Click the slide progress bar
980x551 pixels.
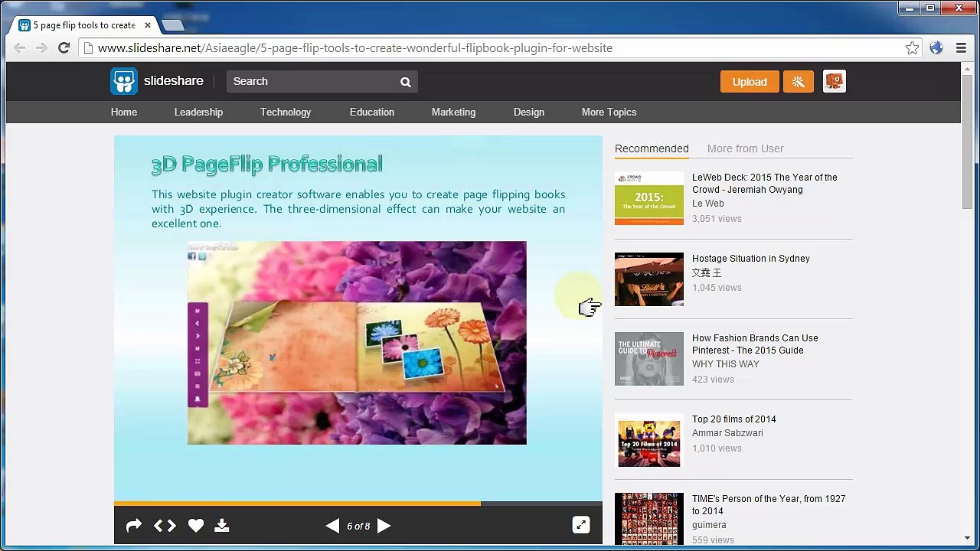358,504
